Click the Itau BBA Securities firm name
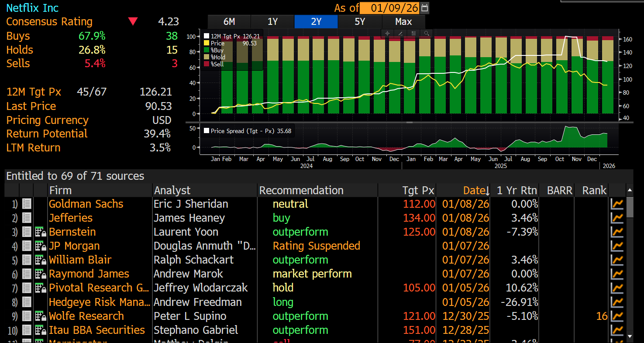 coord(96,330)
